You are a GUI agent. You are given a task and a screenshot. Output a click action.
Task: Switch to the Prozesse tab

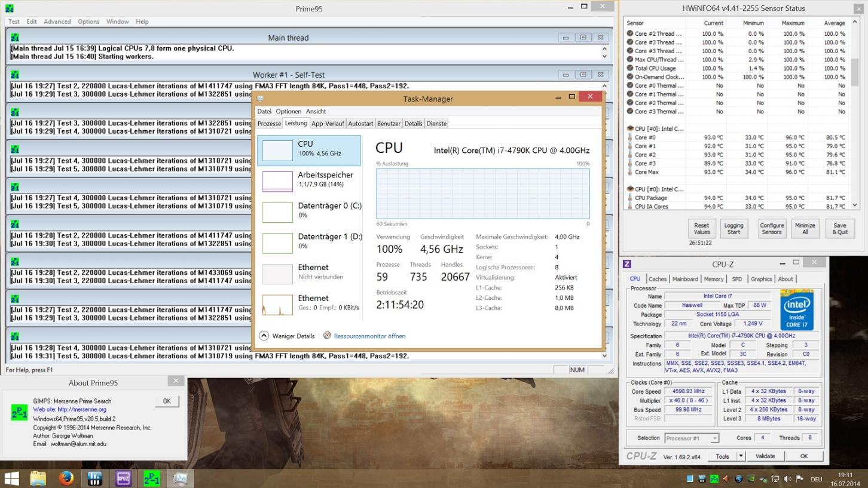pyautogui.click(x=269, y=124)
